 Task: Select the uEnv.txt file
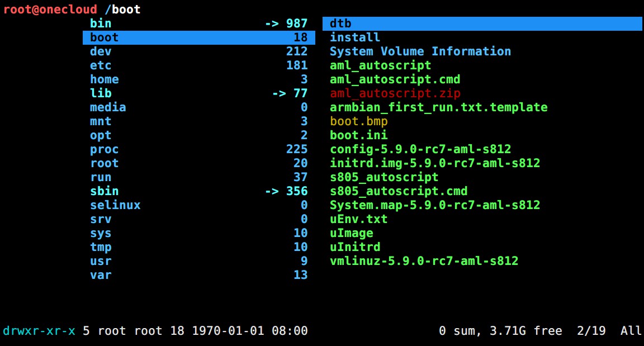point(358,219)
